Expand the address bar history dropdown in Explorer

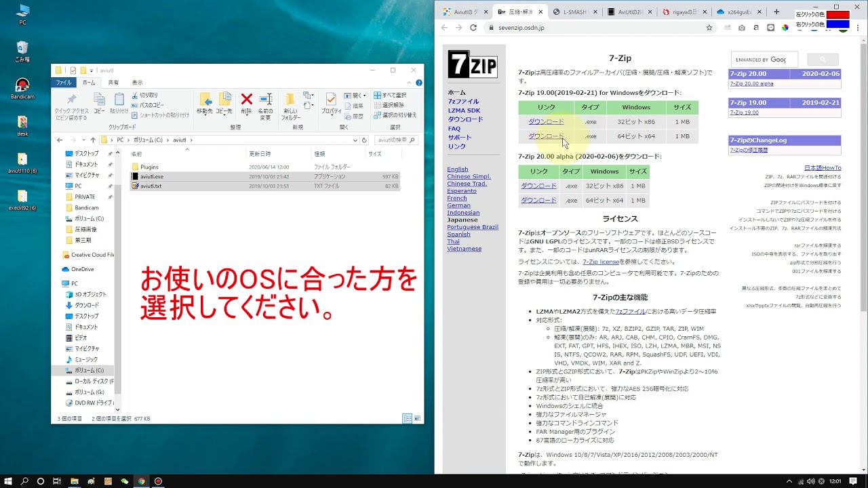point(355,140)
